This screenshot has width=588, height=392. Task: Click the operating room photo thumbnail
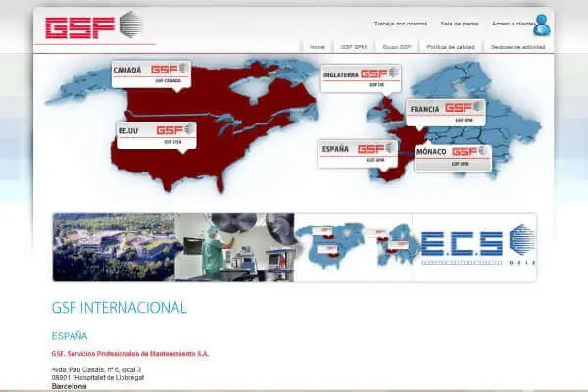234,247
